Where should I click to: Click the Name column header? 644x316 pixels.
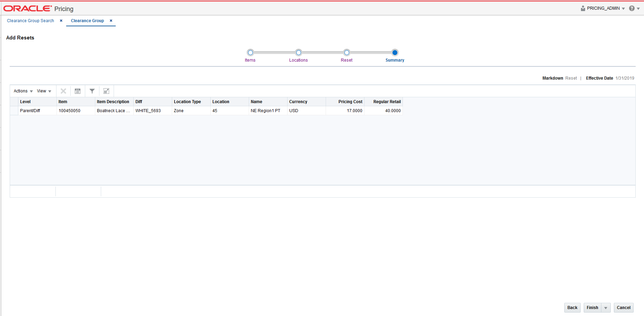click(x=268, y=102)
